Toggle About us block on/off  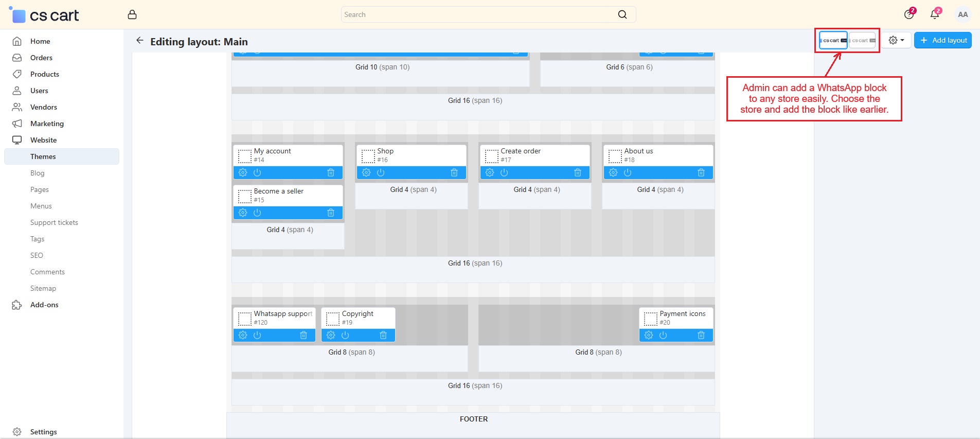coord(628,172)
